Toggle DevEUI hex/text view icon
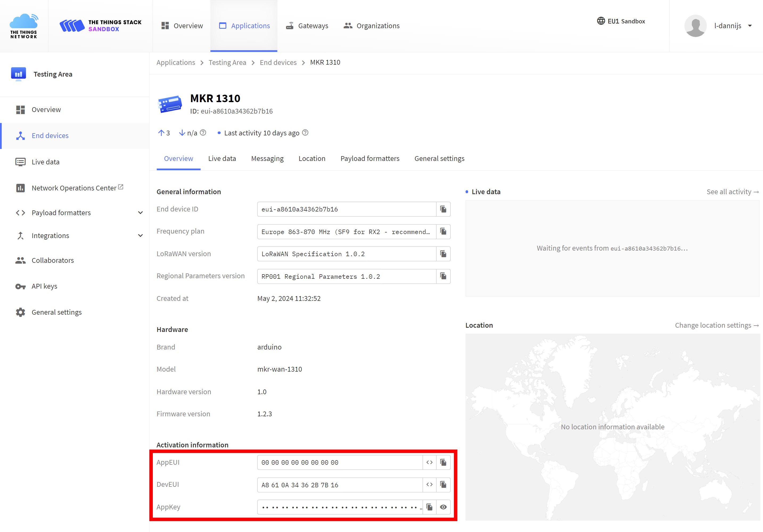 (x=429, y=484)
